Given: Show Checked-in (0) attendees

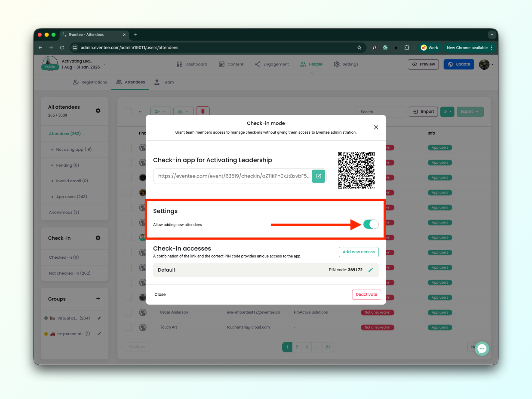Looking at the screenshot, I should coord(64,257).
